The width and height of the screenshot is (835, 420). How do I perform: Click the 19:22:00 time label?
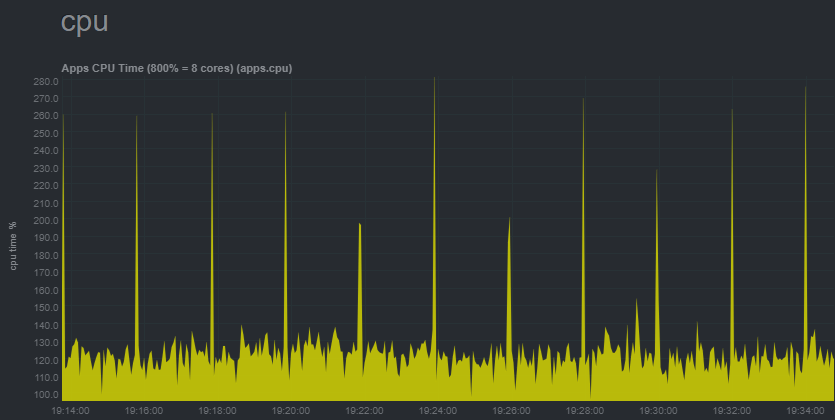point(364,410)
